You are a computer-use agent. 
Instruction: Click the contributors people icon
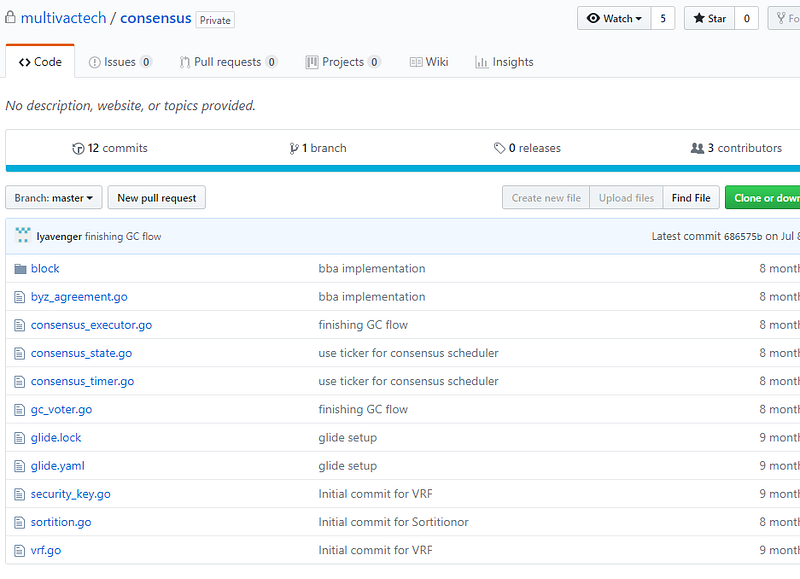coord(697,148)
